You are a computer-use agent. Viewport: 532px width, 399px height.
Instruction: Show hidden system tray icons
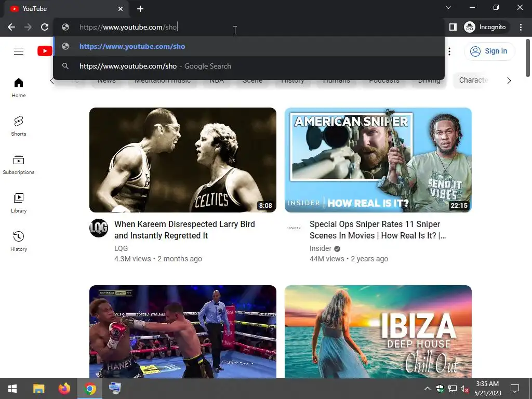(428, 389)
